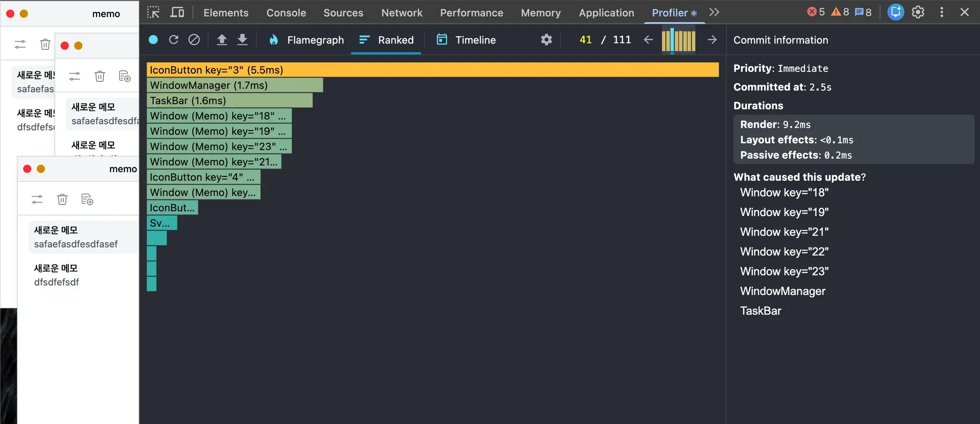The width and height of the screenshot is (980, 424).
Task: Select a commit bar in the commit chart
Action: coord(679,41)
